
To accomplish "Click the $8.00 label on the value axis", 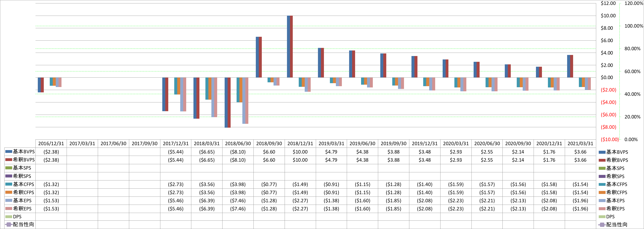I will pyautogui.click(x=607, y=28).
